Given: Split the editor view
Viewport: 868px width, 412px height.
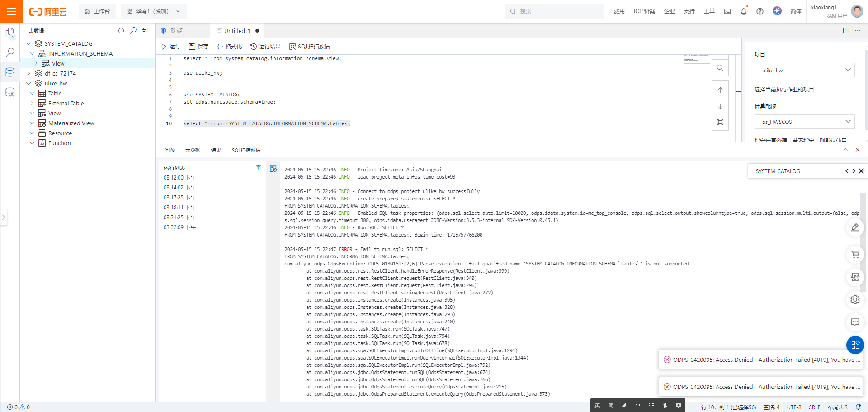Looking at the screenshot, I should [x=846, y=31].
